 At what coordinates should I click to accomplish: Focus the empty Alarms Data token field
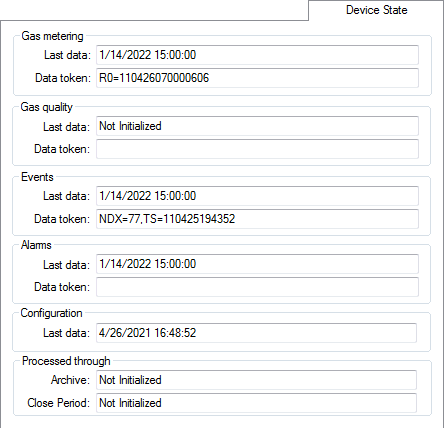point(257,287)
